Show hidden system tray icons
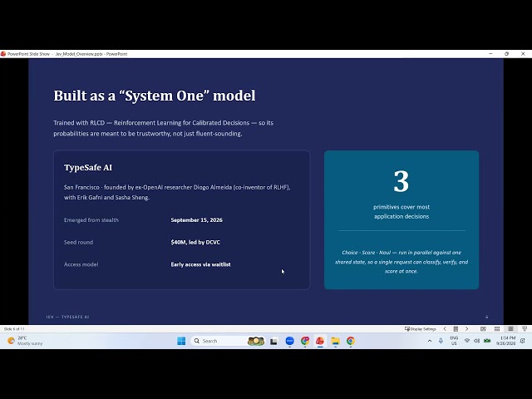The height and width of the screenshot is (399, 532). (430, 341)
